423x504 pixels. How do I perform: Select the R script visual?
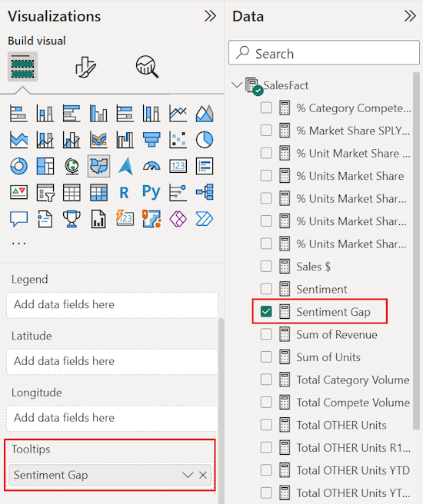[x=125, y=193]
